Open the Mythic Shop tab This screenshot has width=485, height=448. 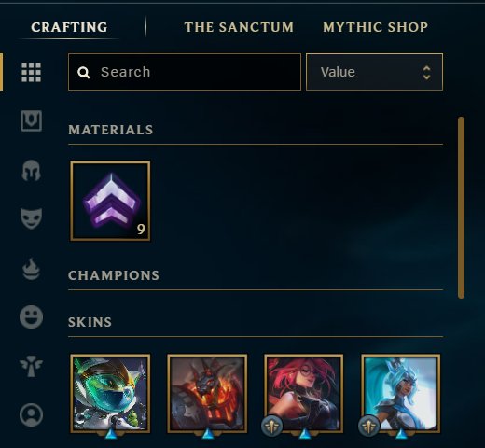(x=375, y=27)
